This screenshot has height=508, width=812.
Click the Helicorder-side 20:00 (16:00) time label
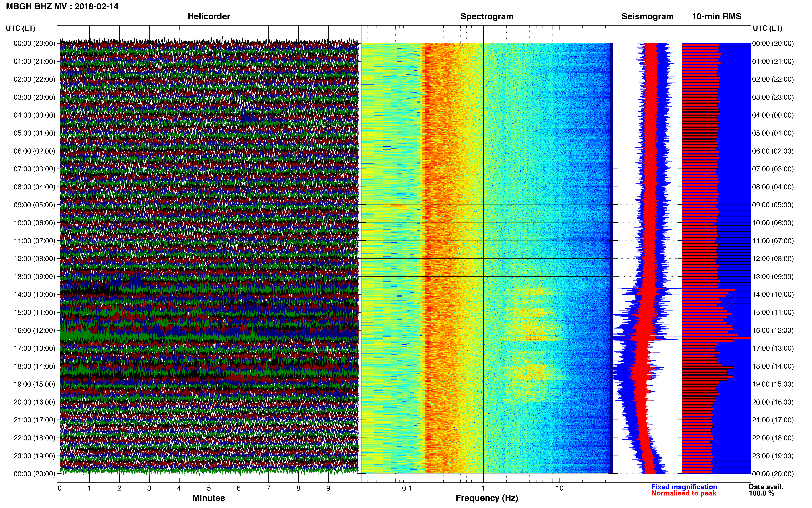click(x=34, y=402)
